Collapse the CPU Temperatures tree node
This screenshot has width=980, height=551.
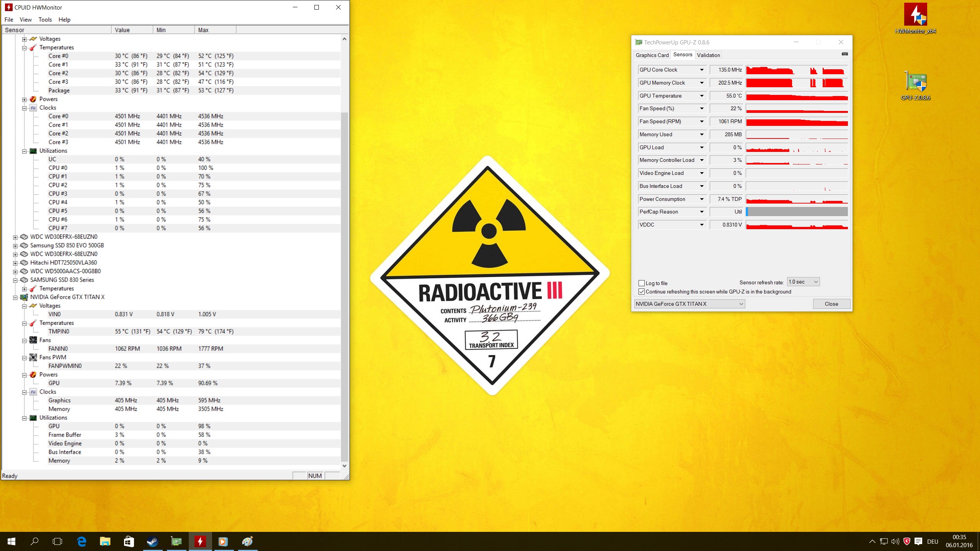click(x=24, y=48)
